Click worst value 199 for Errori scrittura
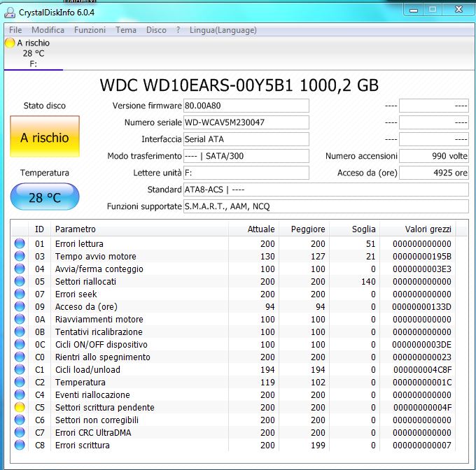The width and height of the screenshot is (476, 470). (x=318, y=445)
